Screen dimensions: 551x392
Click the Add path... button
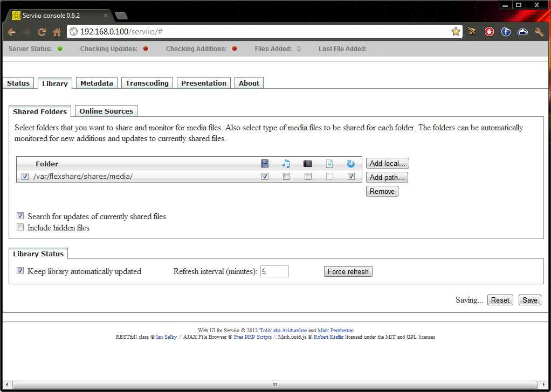tap(387, 177)
